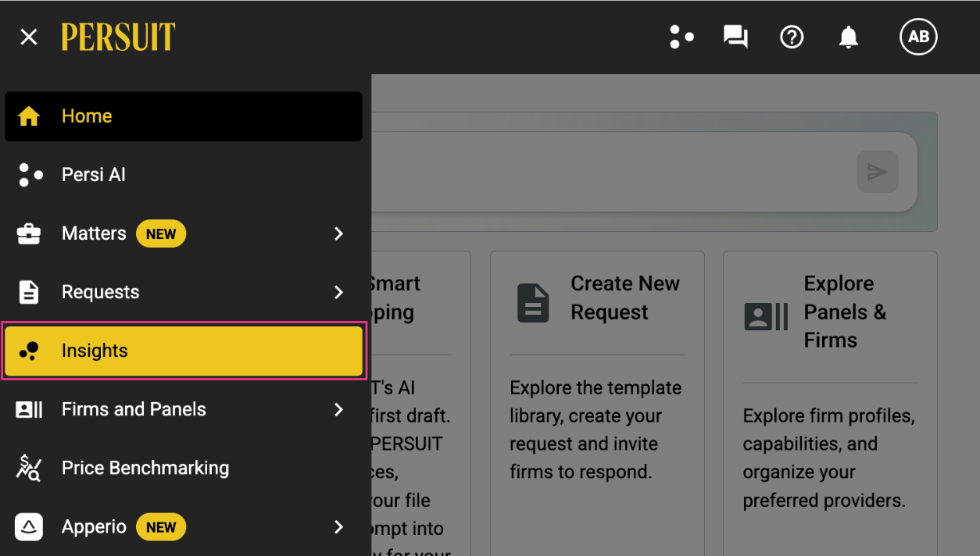Select Insights in the sidebar
Screen dimensions: 980x556
[x=184, y=351]
